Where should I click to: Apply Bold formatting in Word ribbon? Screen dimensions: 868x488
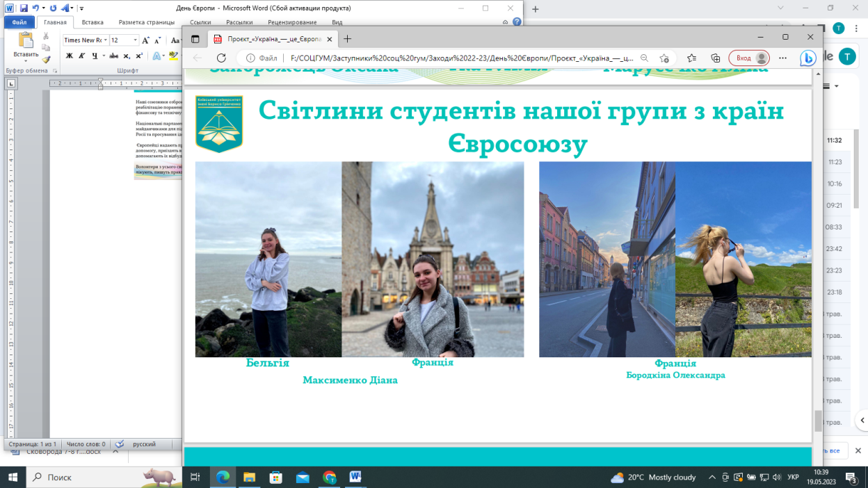tap(70, 56)
